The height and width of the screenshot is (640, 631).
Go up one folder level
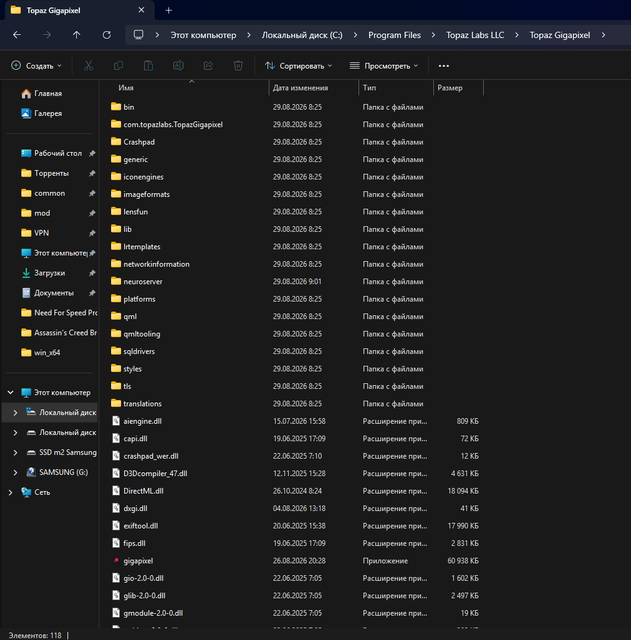(76, 35)
